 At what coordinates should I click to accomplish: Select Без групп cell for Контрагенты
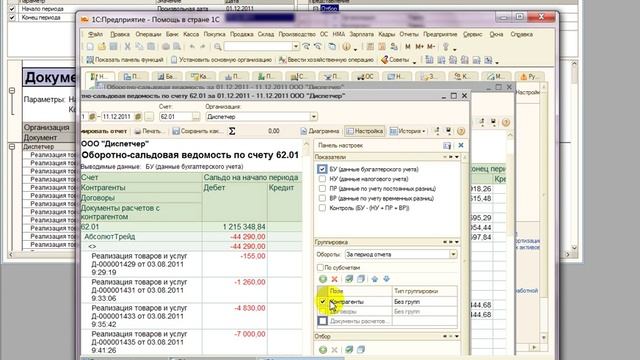tap(424, 302)
